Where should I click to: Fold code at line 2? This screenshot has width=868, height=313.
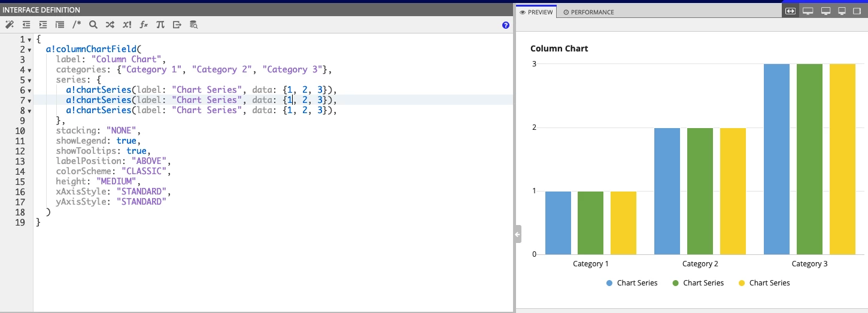click(x=30, y=50)
